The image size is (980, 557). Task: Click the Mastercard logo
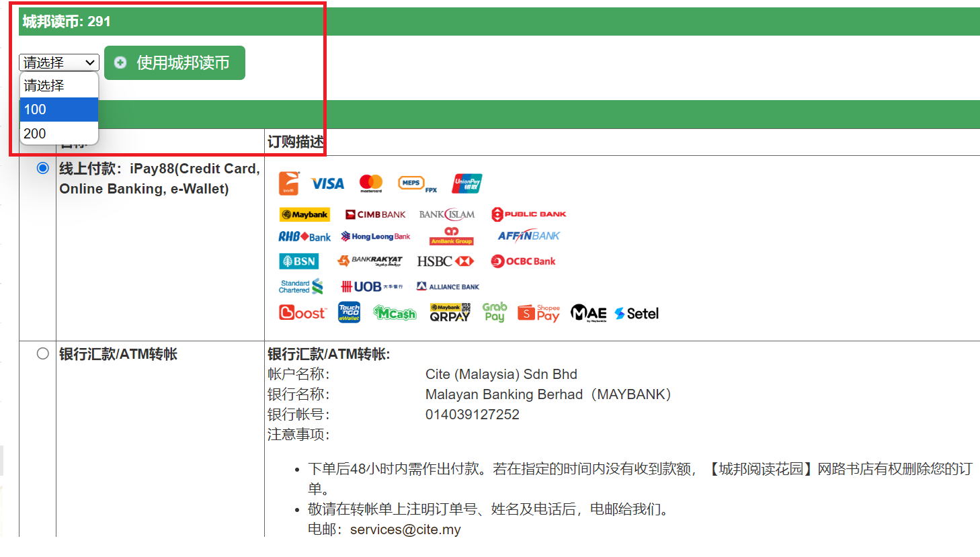pos(371,183)
